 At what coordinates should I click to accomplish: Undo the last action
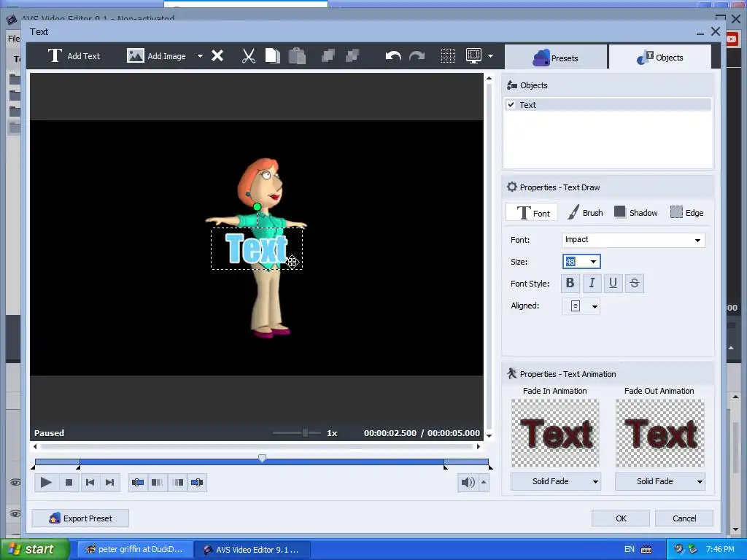pyautogui.click(x=393, y=56)
